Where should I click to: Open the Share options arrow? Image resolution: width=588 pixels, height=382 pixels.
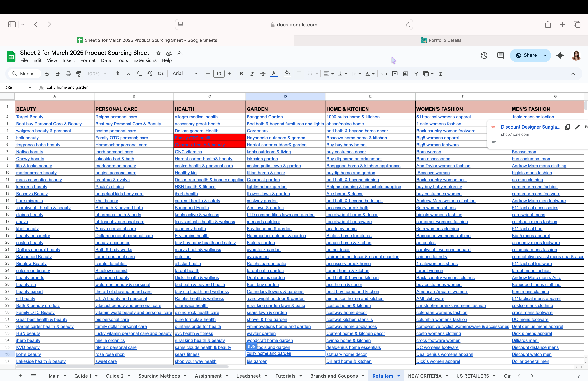click(x=545, y=55)
